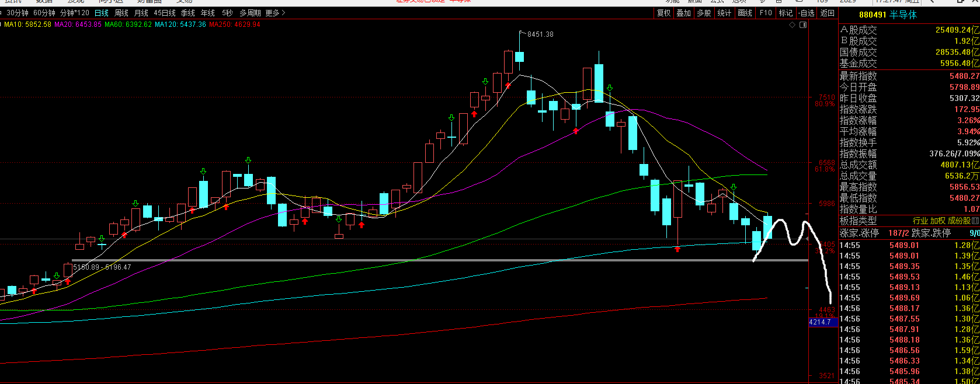Click the 平均涨幅 row
Screen dimensions: 980x384
(x=909, y=131)
